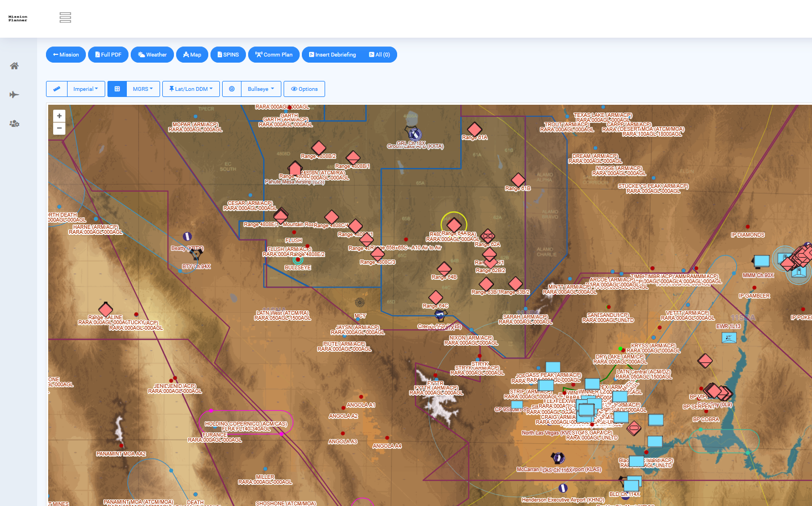Click the Range 4808B/2 marker
The width and height of the screenshot is (812, 506).
318,148
